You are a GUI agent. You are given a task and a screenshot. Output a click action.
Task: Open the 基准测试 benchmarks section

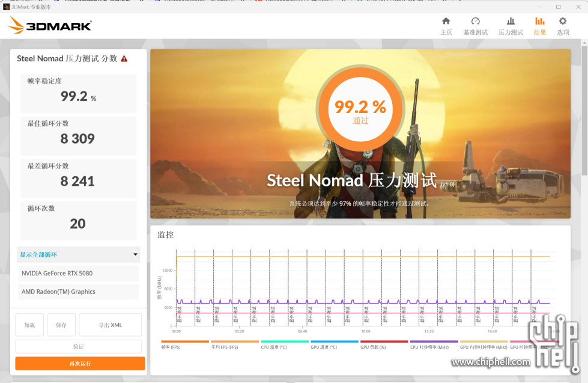click(x=475, y=26)
